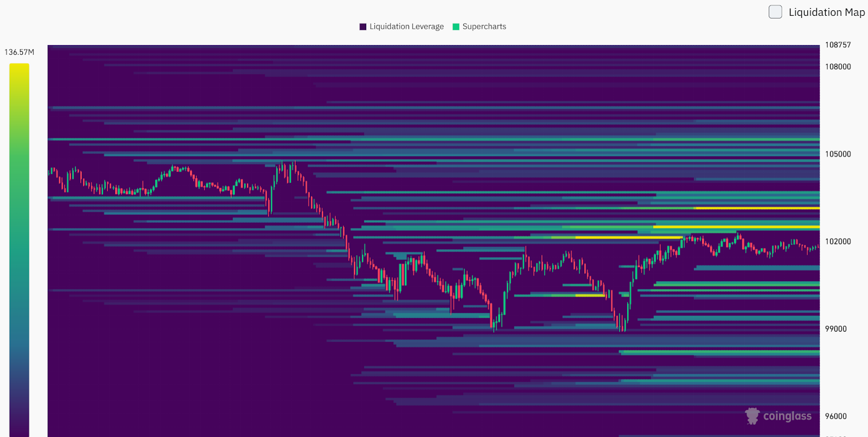This screenshot has width=868, height=437.
Task: Toggle the Liquidation Map checkbox
Action: click(x=775, y=12)
